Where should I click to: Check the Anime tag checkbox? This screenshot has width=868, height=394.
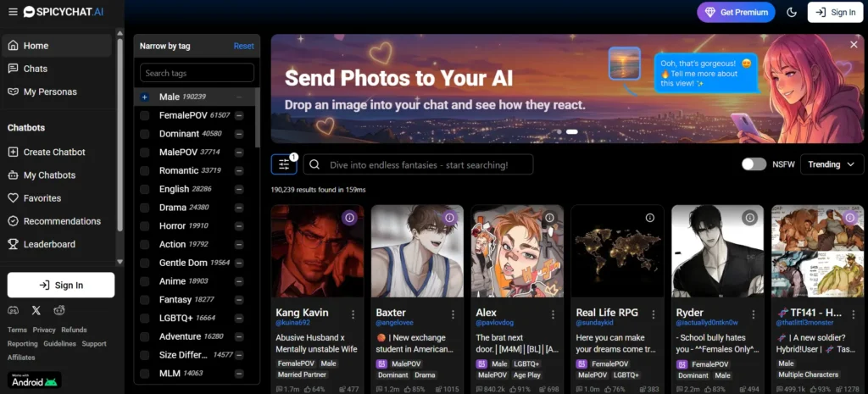(144, 281)
